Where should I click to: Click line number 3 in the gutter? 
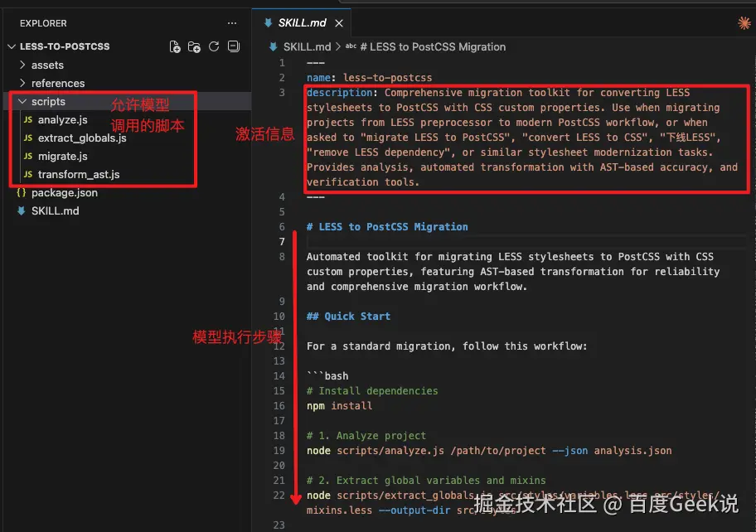pyautogui.click(x=282, y=93)
